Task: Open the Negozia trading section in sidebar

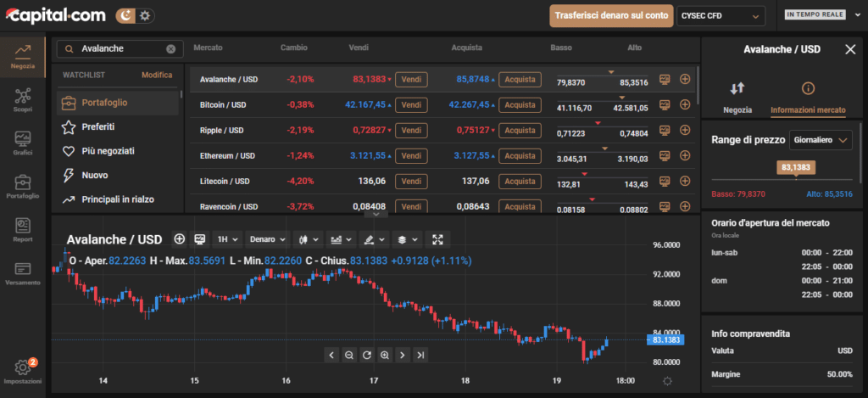Action: (x=23, y=57)
